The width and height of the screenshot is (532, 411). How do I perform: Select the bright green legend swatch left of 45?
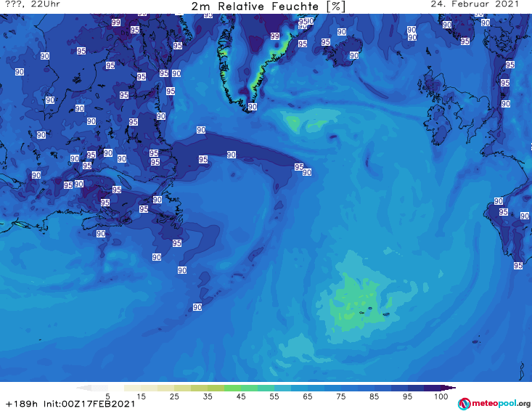coord(232,388)
